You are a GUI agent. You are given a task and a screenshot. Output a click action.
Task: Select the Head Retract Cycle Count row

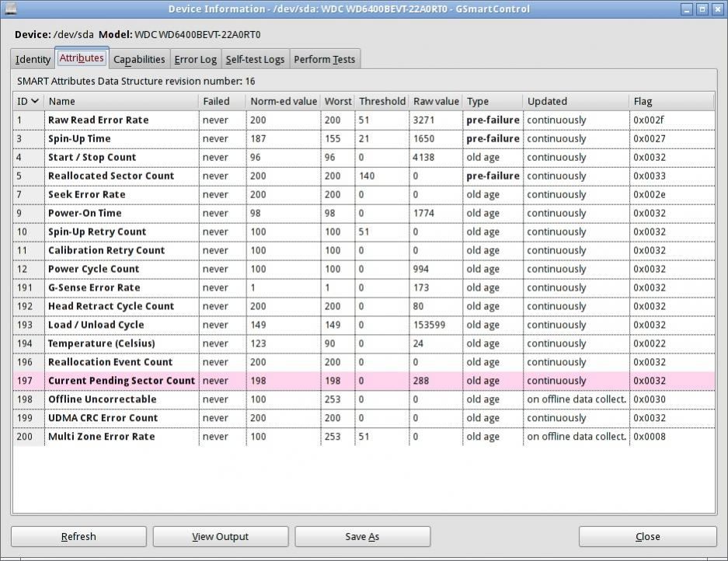tap(364, 306)
